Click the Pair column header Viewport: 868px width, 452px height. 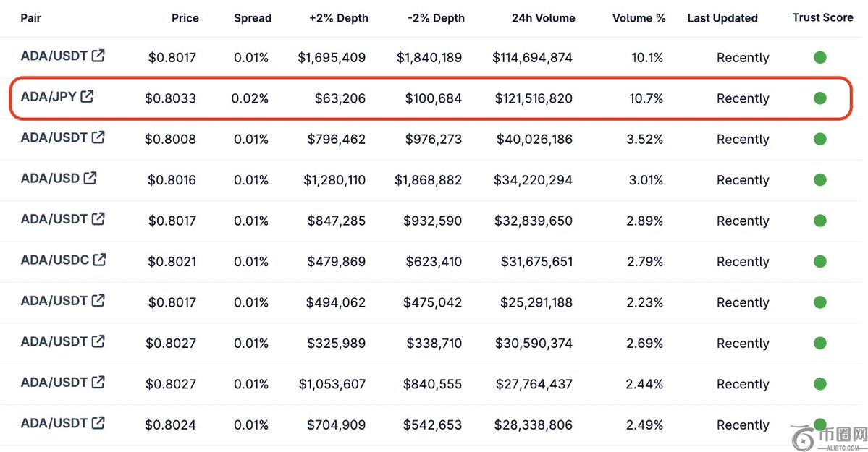[x=31, y=18]
